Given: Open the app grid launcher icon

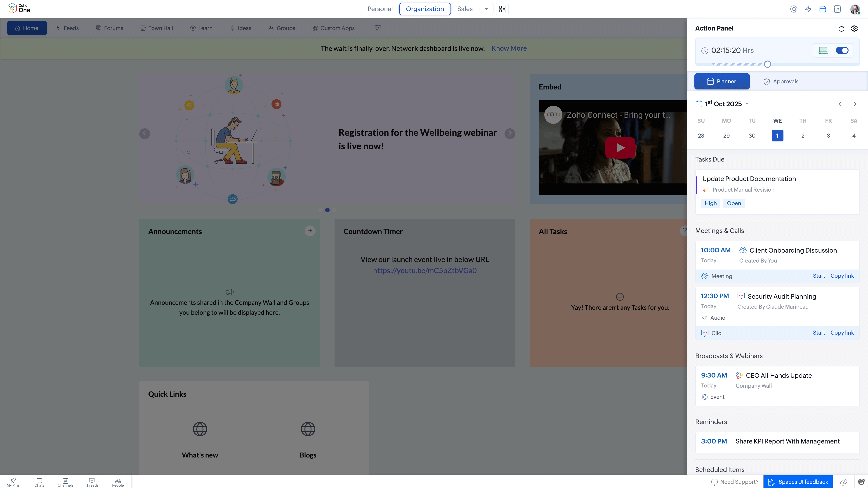Looking at the screenshot, I should tap(502, 9).
